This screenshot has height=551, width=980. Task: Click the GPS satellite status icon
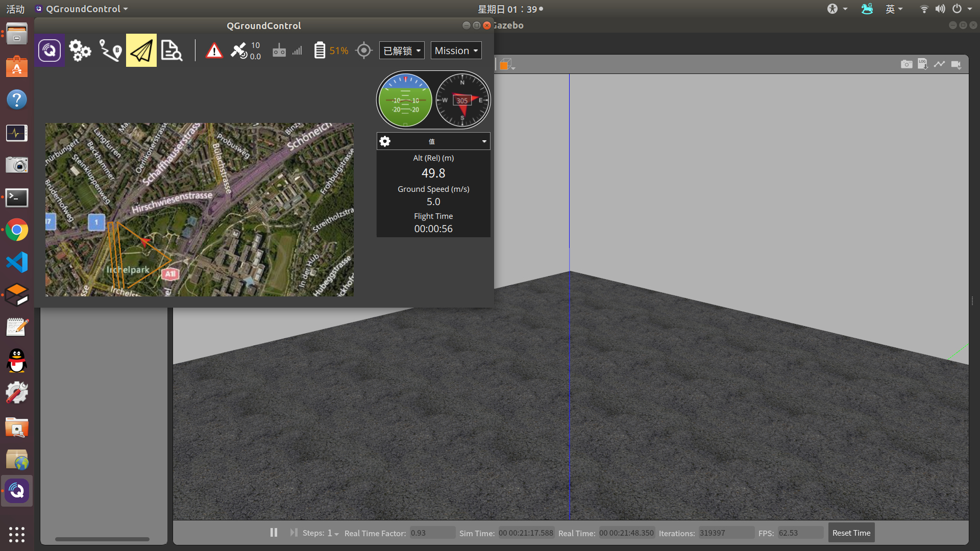[x=239, y=51]
